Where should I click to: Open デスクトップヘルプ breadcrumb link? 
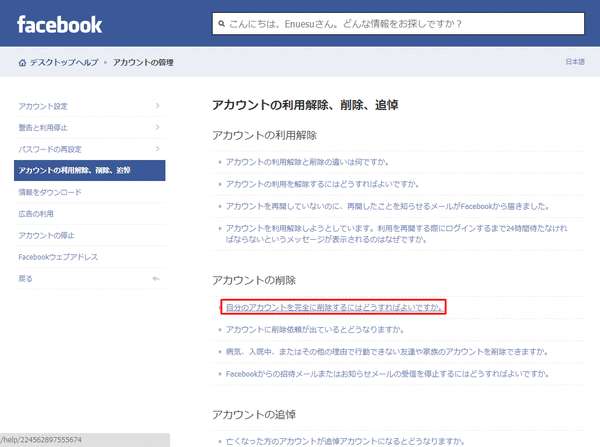tap(64, 62)
